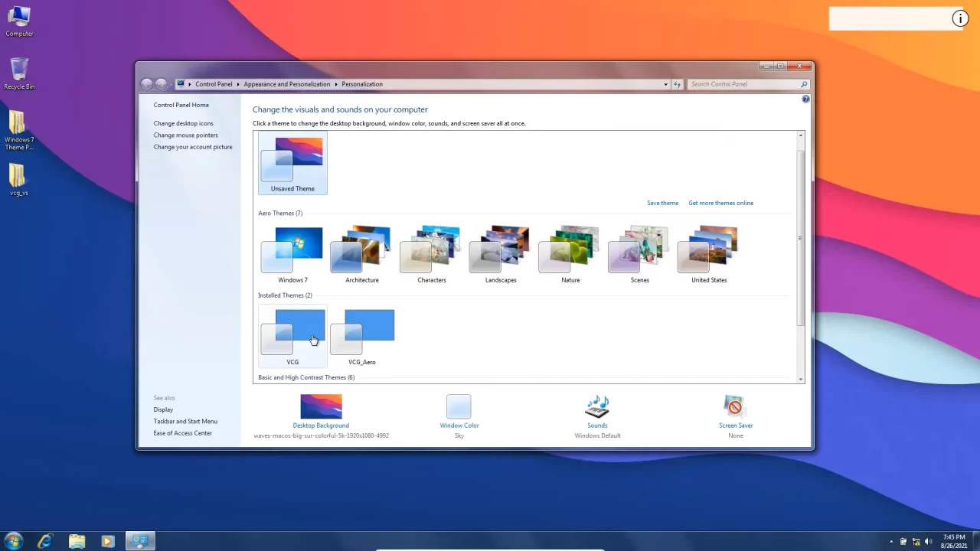Open the blue Help question-mark icon
The width and height of the screenshot is (980, 551).
tap(805, 99)
